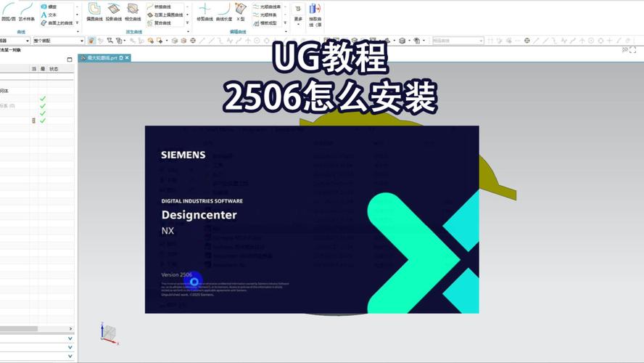Click the navigator horizontal scrollbar
The image size is (644, 363).
pyautogui.click(x=18, y=329)
